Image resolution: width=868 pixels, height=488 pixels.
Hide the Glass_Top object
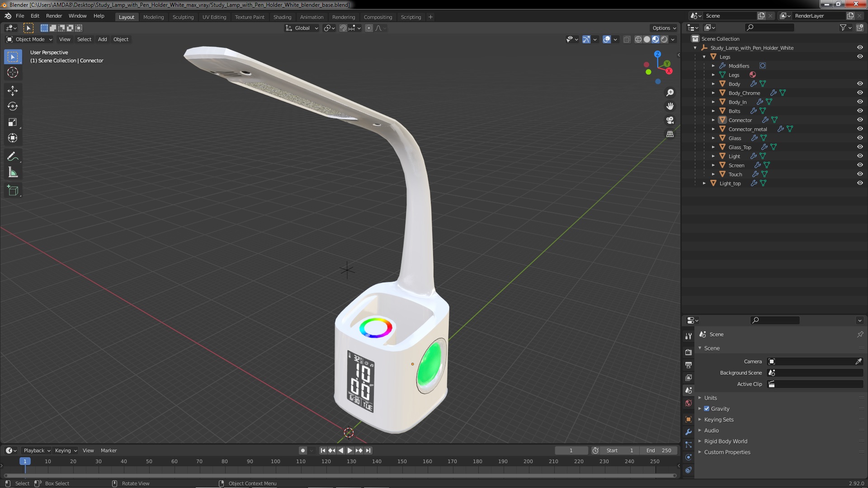click(860, 147)
